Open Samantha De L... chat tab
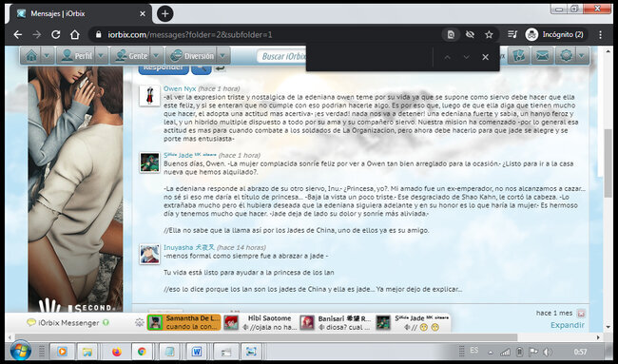Image resolution: width=618 pixels, height=364 pixels. [183, 322]
